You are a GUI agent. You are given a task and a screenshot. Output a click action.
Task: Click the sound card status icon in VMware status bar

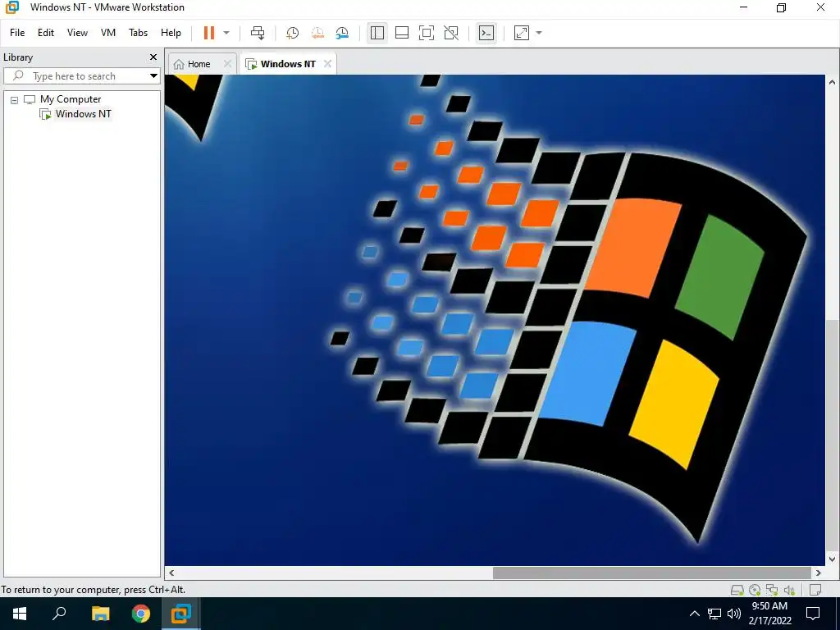pyautogui.click(x=789, y=590)
